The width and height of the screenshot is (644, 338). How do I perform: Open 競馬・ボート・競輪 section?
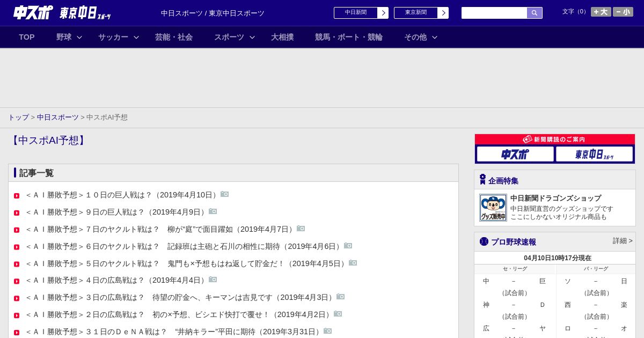click(349, 37)
